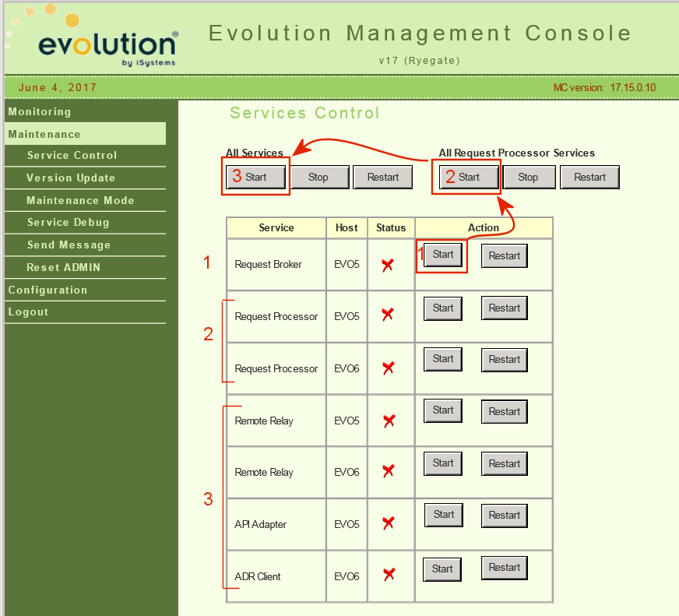Click the Request Broker status cross icon

390,263
